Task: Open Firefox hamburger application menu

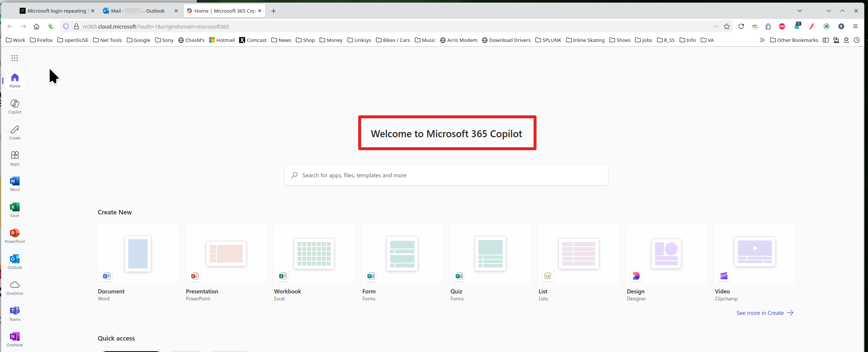Action: point(855,26)
